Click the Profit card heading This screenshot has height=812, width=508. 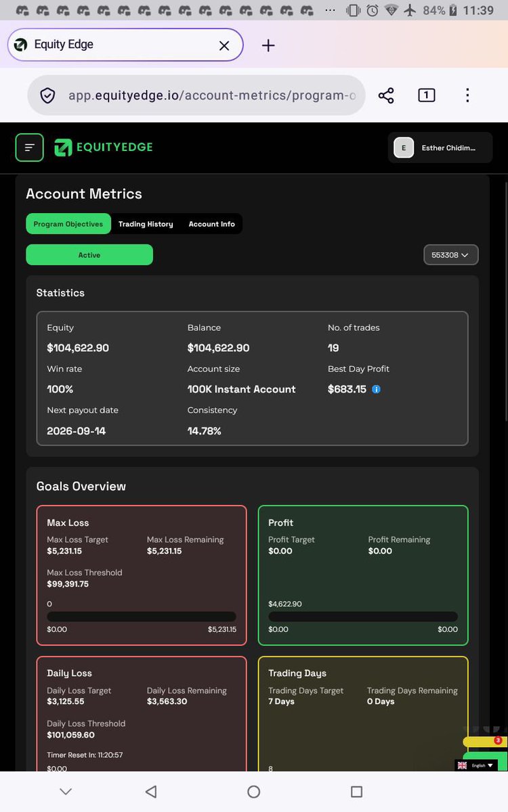[x=280, y=523]
